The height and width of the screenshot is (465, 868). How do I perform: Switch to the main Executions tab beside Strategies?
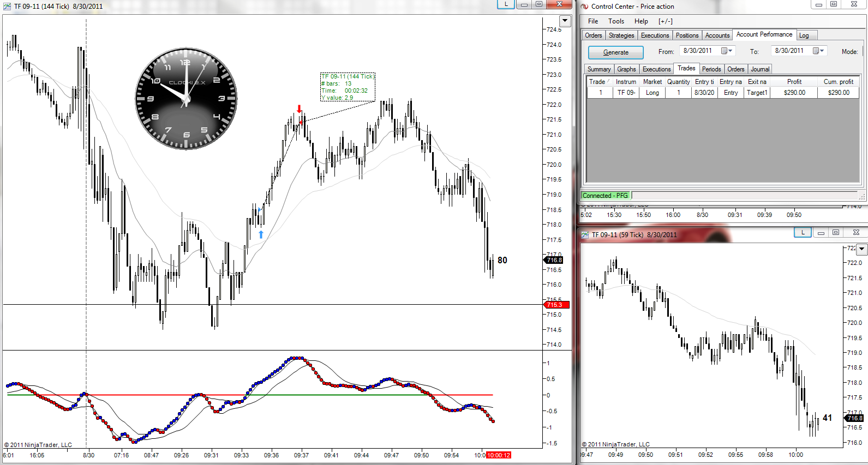655,35
